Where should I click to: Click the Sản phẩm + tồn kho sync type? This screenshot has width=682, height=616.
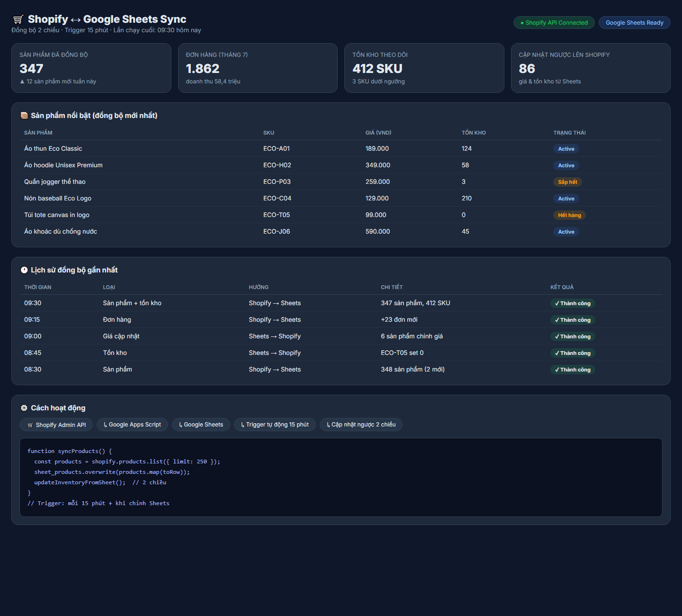point(132,303)
